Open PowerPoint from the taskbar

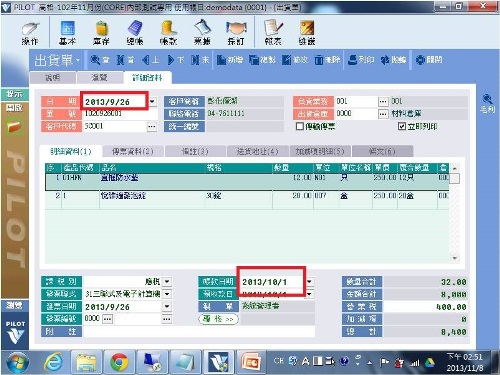pyautogui.click(x=251, y=362)
